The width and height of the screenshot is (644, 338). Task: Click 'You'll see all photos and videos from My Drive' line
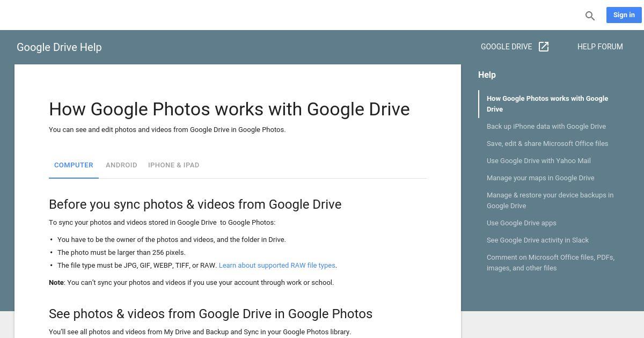[200, 332]
